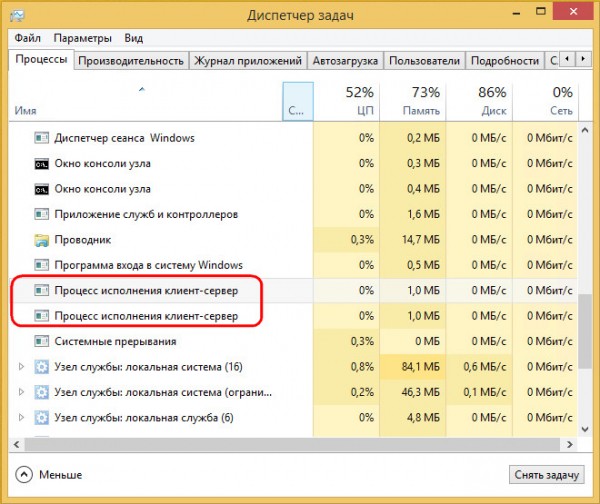Screen dimensions: 600x504
Task: Show next tabs with the right tab arrow
Action: pos(583,59)
